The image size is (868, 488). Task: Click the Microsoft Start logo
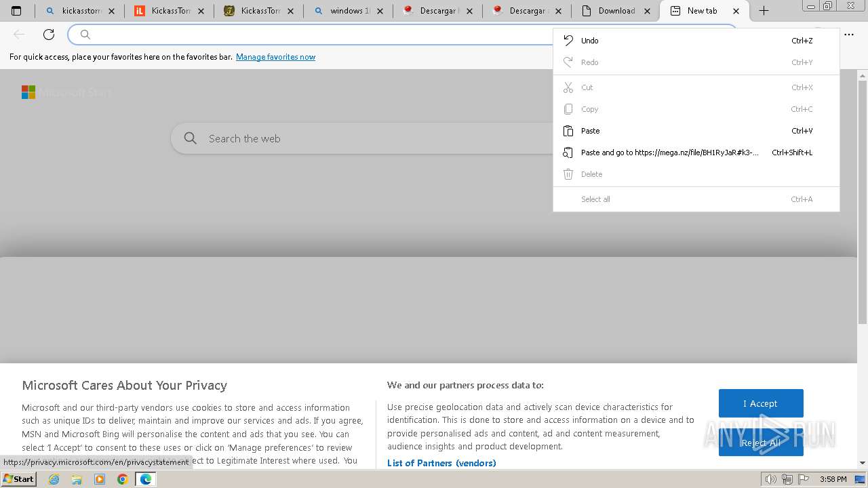coord(66,92)
